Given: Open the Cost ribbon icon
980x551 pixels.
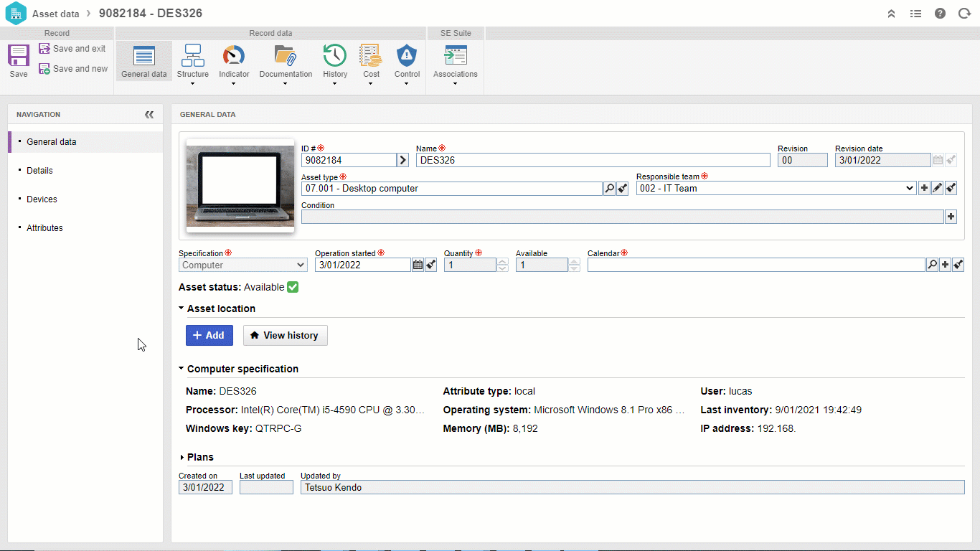Looking at the screenshot, I should [371, 56].
